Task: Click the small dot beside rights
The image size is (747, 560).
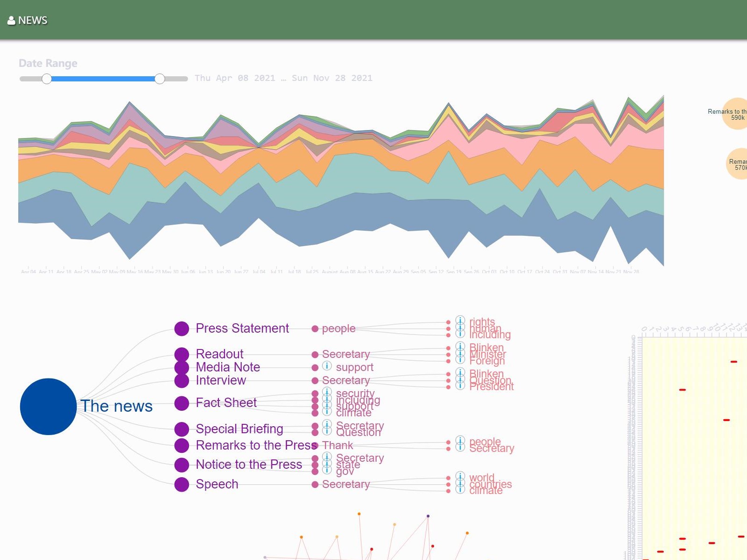Action: [448, 322]
